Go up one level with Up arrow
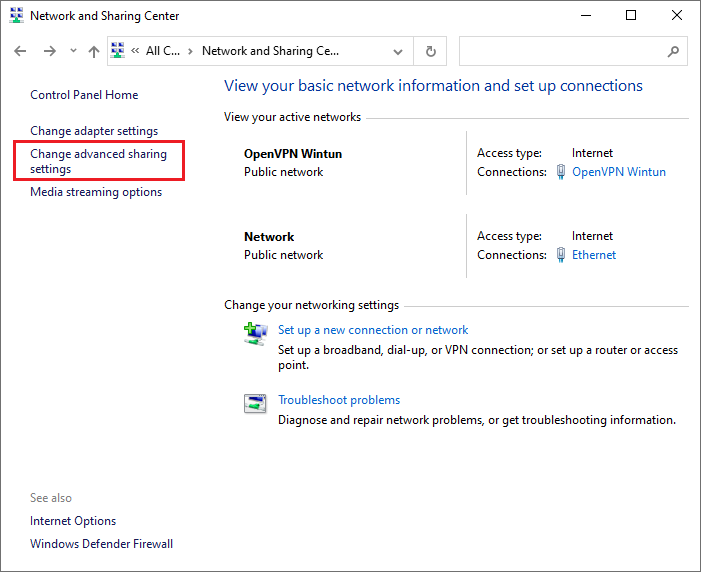The image size is (701, 572). tap(93, 51)
